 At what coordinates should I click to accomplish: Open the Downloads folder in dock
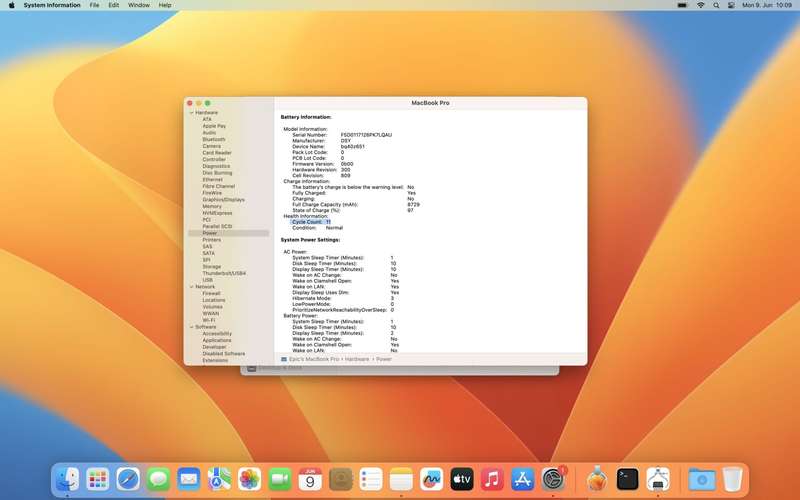[x=702, y=480]
